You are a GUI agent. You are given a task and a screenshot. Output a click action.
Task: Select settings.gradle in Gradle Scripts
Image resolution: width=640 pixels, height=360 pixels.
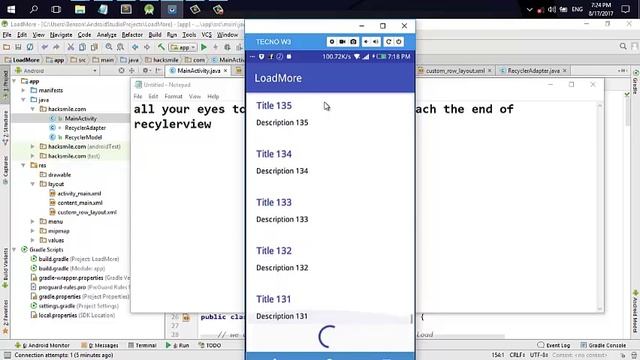(56, 306)
